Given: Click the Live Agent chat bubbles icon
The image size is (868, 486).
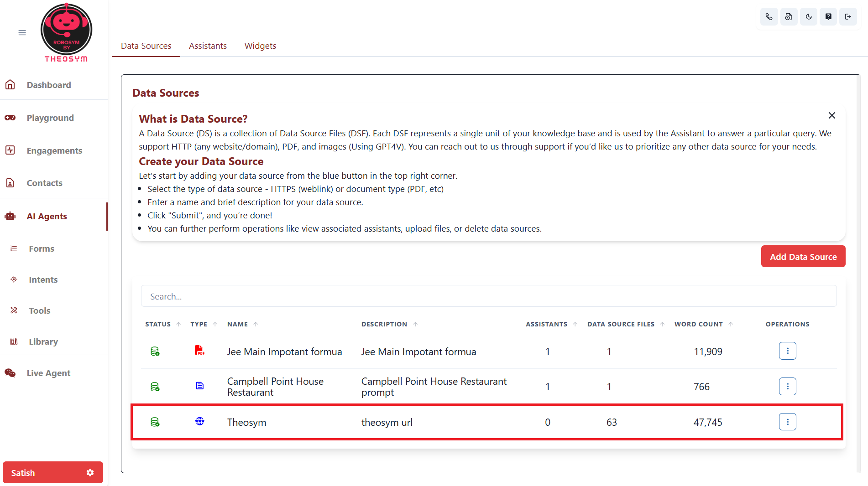Looking at the screenshot, I should tap(10, 373).
